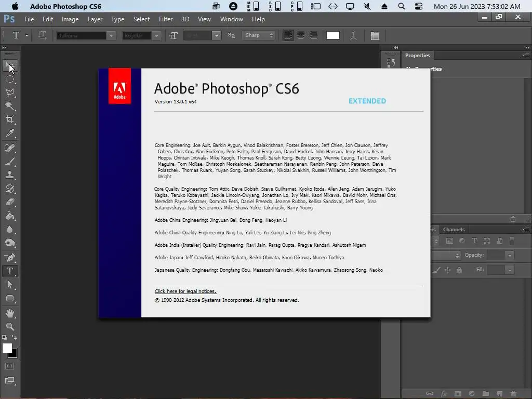This screenshot has height=399, width=532.
Task: Select the Eraser tool
Action: point(10,202)
